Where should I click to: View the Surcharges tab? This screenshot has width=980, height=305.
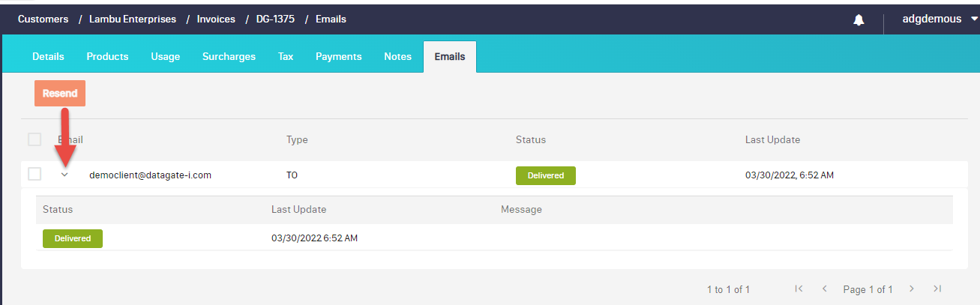point(229,56)
